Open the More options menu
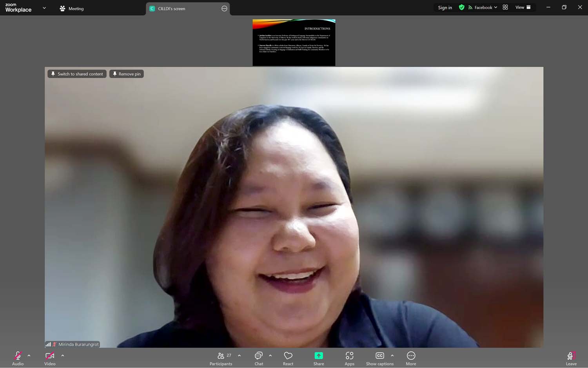Screen dimensions: 588x368 point(411,358)
